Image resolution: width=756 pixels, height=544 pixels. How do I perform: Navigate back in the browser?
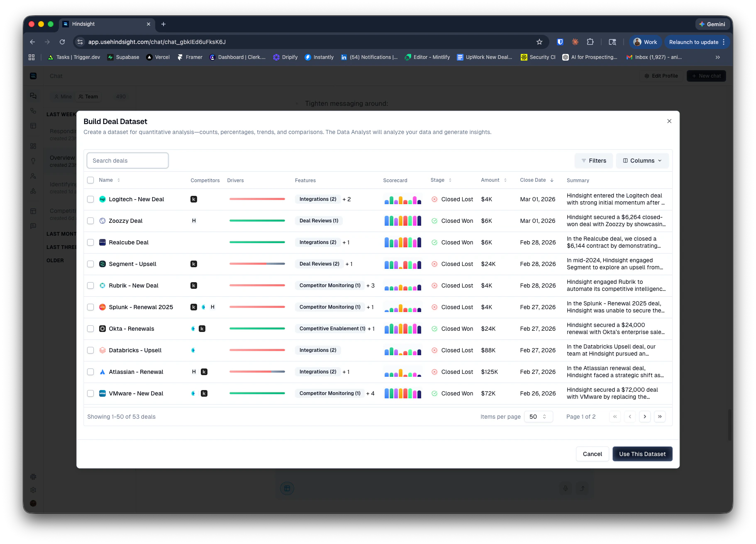click(32, 42)
